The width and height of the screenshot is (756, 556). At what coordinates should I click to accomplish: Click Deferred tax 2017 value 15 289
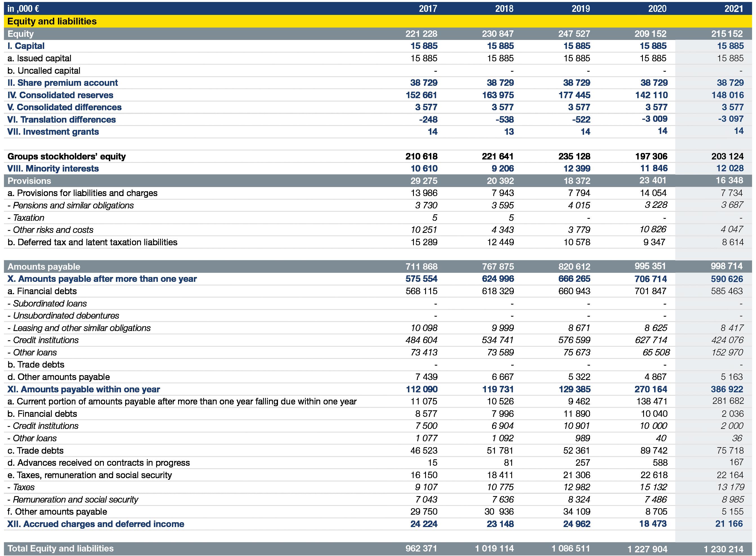coord(424,242)
